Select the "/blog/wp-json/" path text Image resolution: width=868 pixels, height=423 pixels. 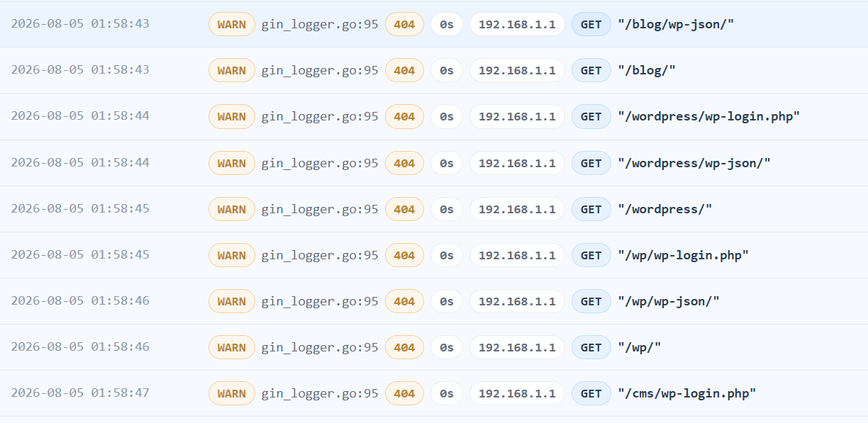pos(676,24)
